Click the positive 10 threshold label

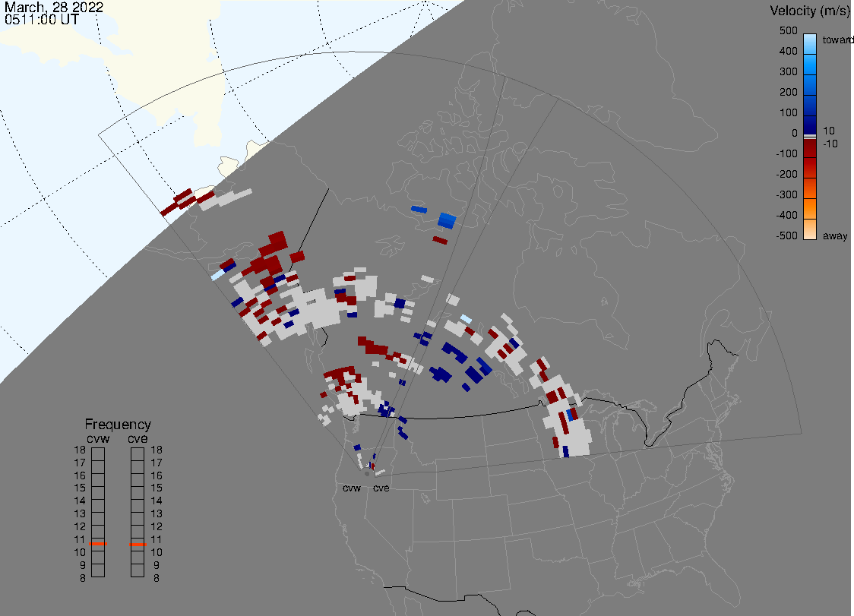pyautogui.click(x=828, y=131)
